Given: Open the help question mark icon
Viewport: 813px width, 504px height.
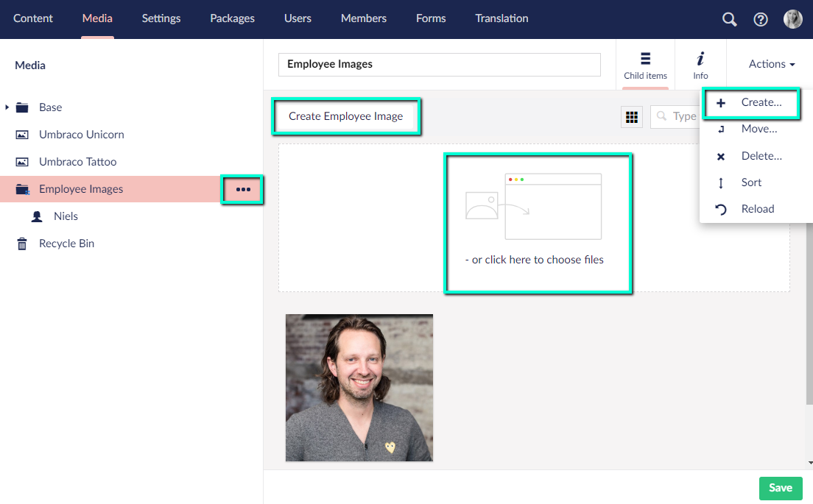Looking at the screenshot, I should 761,19.
